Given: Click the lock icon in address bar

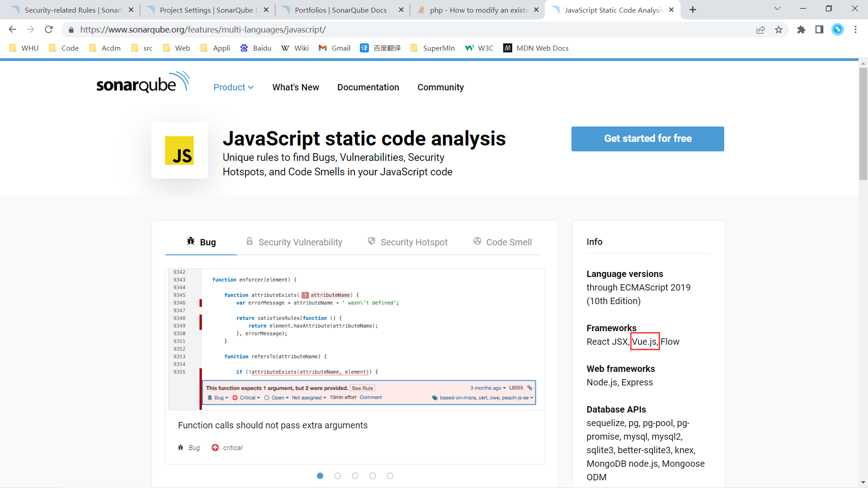Looking at the screenshot, I should [x=71, y=30].
